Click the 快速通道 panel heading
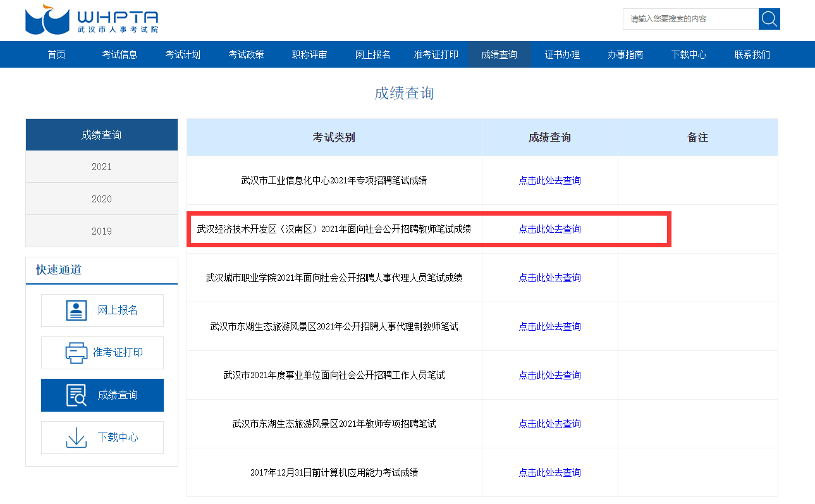This screenshot has height=504, width=815. click(x=59, y=270)
